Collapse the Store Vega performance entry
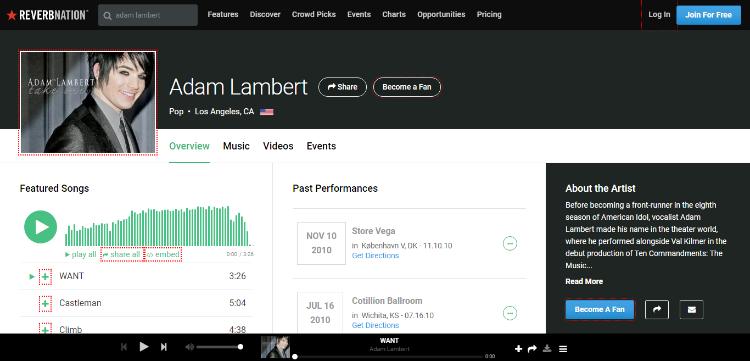The width and height of the screenshot is (750, 361). pyautogui.click(x=510, y=243)
